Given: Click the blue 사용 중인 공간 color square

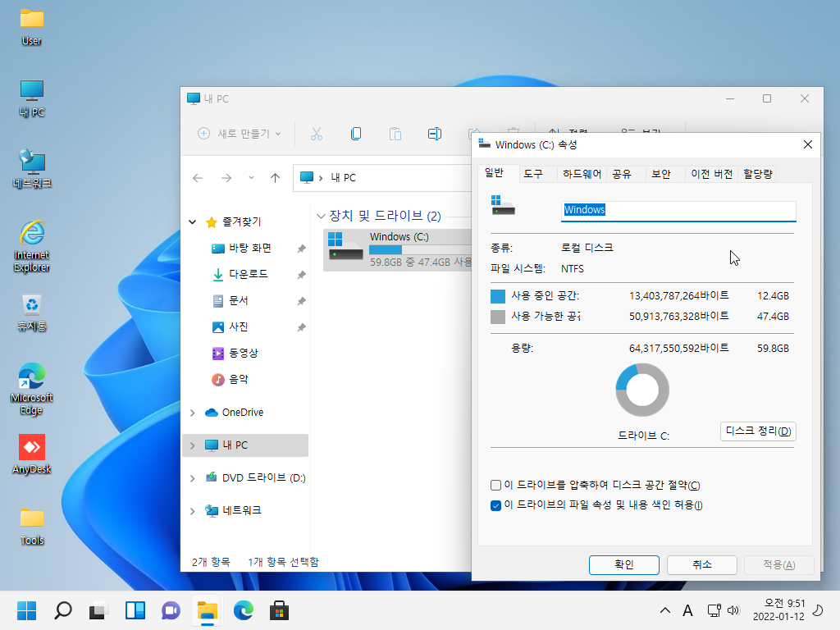Looking at the screenshot, I should pos(498,296).
